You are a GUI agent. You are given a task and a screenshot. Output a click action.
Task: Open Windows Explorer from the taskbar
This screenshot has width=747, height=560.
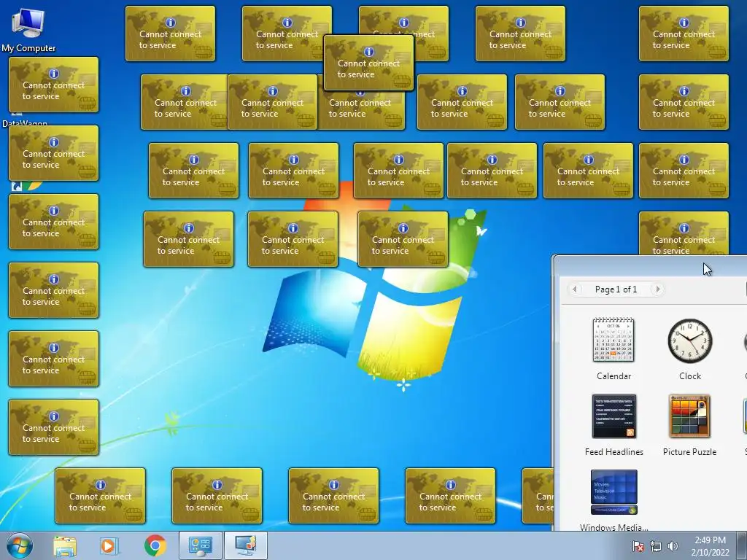(x=65, y=545)
